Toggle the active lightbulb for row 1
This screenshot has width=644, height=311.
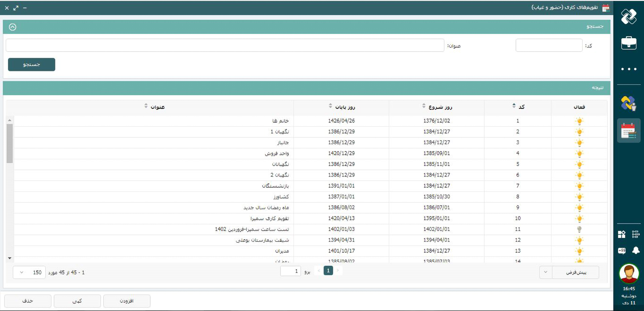point(579,121)
